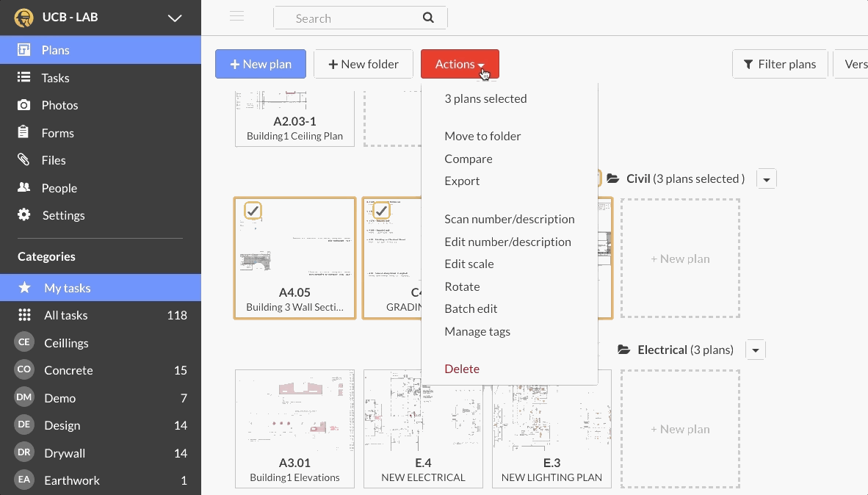Click the New plan button
The image size is (868, 495).
click(x=261, y=64)
